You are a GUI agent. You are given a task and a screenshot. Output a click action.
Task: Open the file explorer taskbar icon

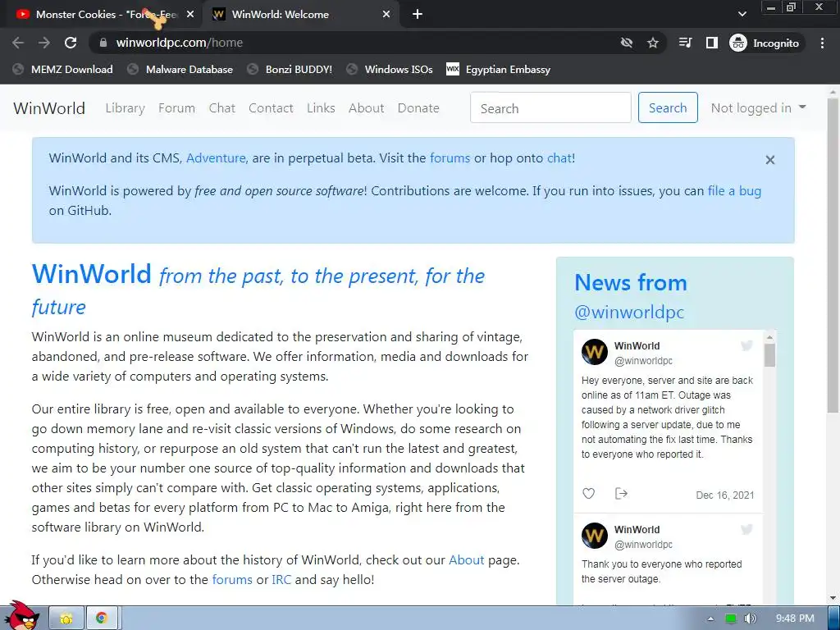(66, 619)
